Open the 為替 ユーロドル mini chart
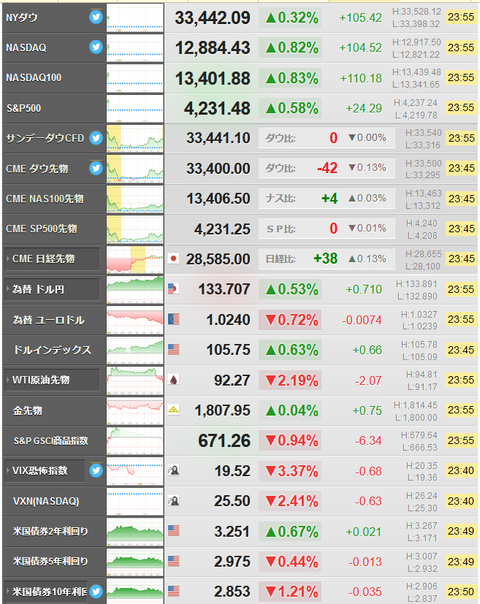 [x=135, y=320]
